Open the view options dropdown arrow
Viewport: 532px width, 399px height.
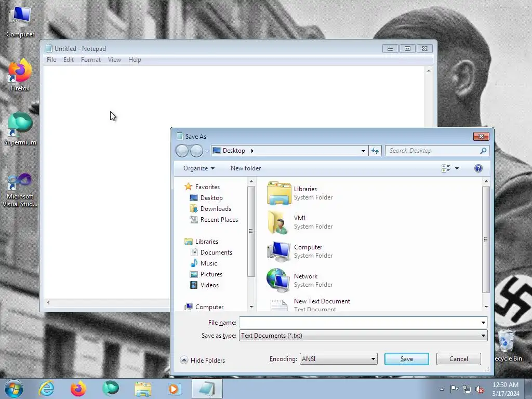pyautogui.click(x=457, y=168)
